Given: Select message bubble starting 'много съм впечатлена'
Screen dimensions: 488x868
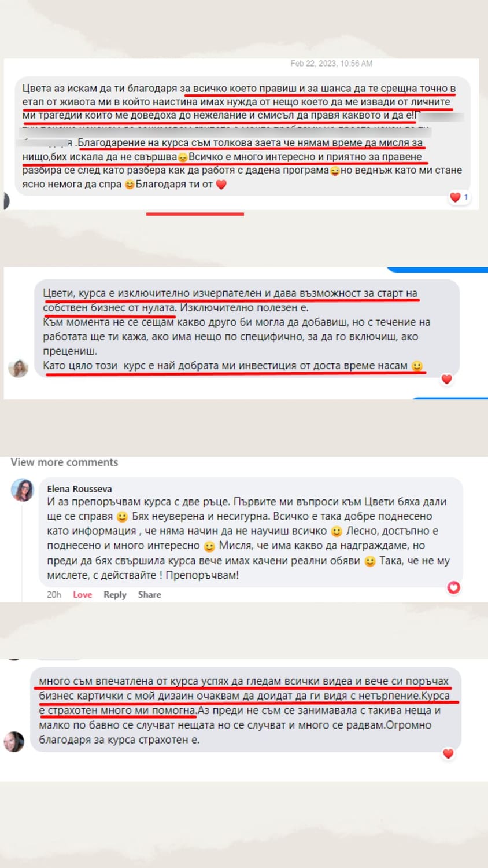Looking at the screenshot, I should 246,710.
